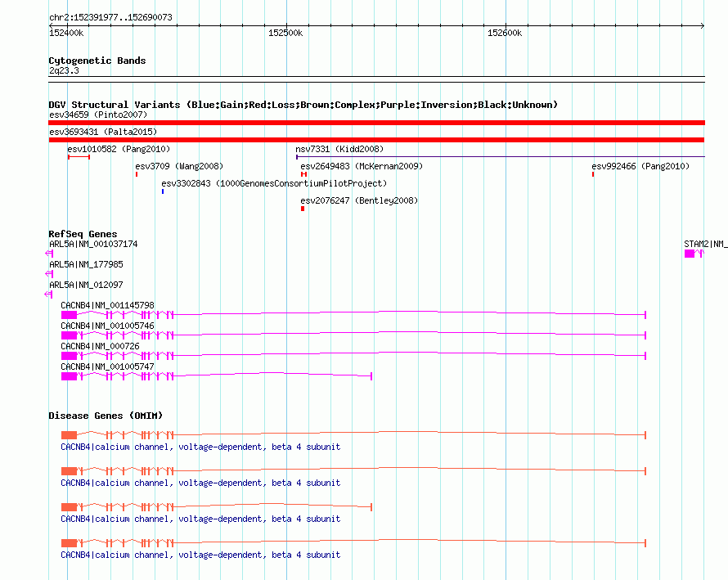Click the blue esv3302843 gain marker
This screenshot has height=580, width=728.
(x=163, y=191)
